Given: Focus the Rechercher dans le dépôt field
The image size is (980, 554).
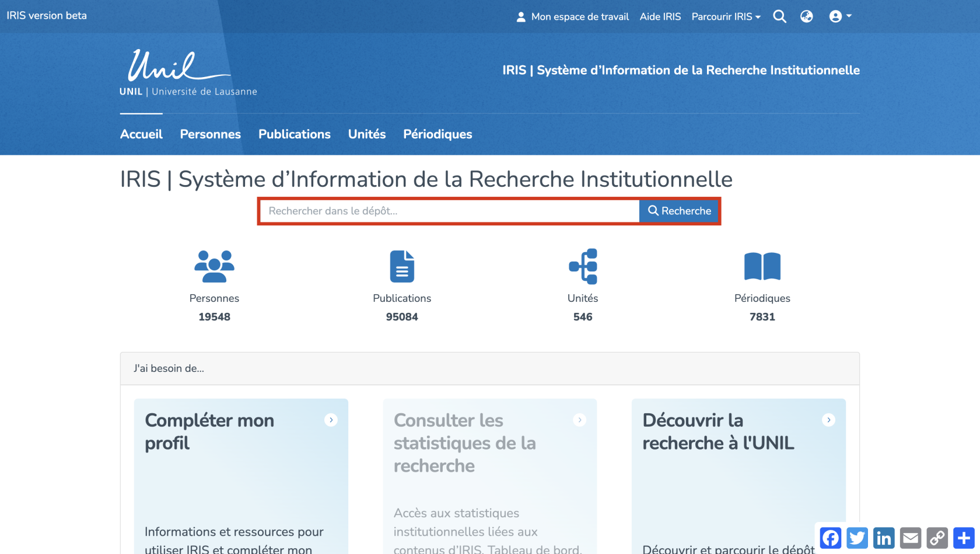Looking at the screenshot, I should 449,211.
